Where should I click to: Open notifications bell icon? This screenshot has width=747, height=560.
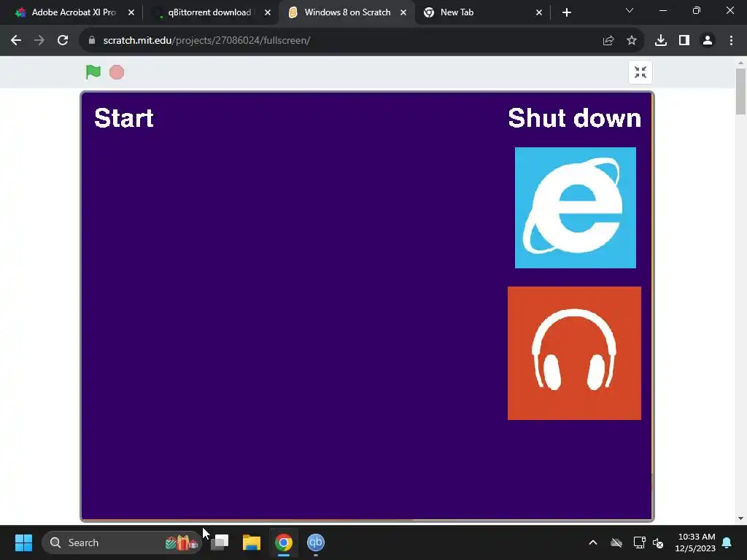pyautogui.click(x=727, y=542)
